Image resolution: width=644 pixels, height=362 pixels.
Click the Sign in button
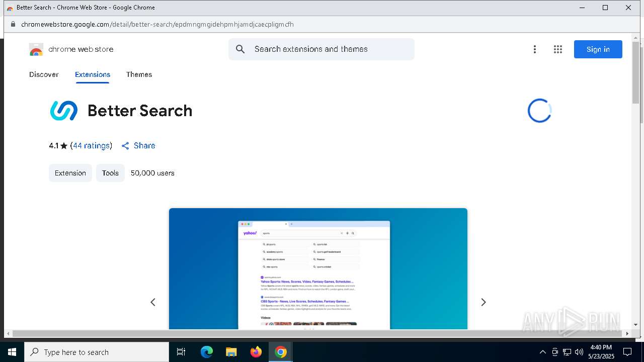pyautogui.click(x=598, y=49)
